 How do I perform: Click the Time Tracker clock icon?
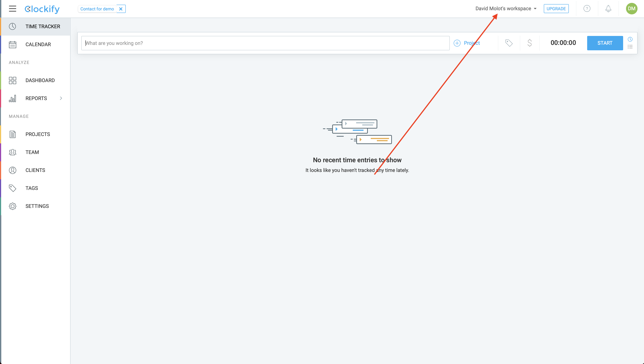(13, 26)
